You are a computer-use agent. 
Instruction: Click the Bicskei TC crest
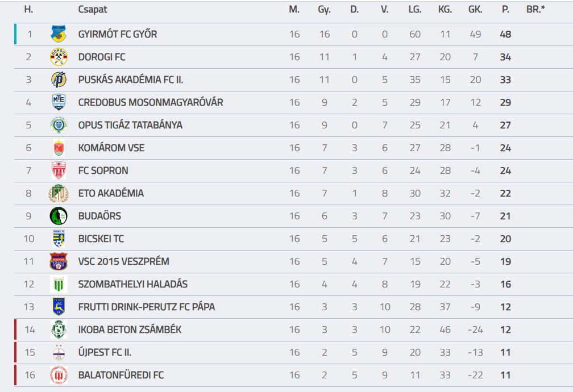(59, 239)
